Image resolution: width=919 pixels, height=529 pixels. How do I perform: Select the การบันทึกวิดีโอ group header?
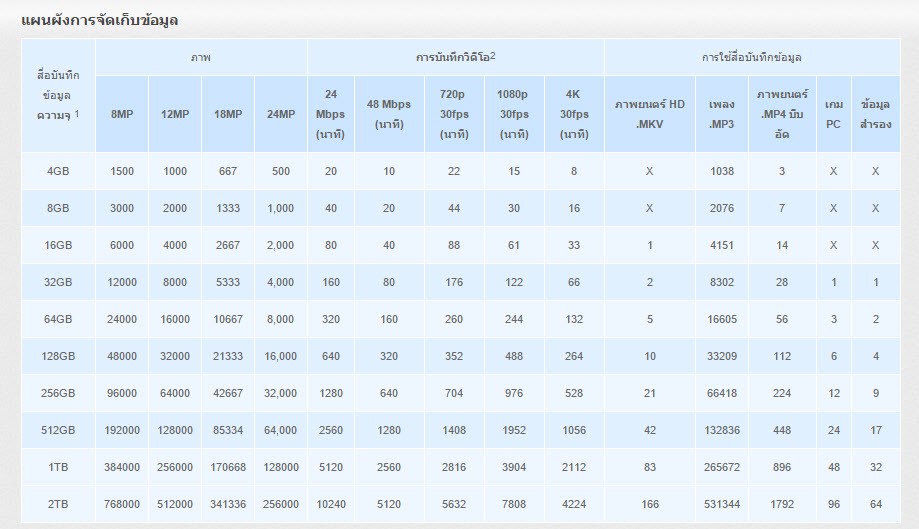[x=455, y=57]
